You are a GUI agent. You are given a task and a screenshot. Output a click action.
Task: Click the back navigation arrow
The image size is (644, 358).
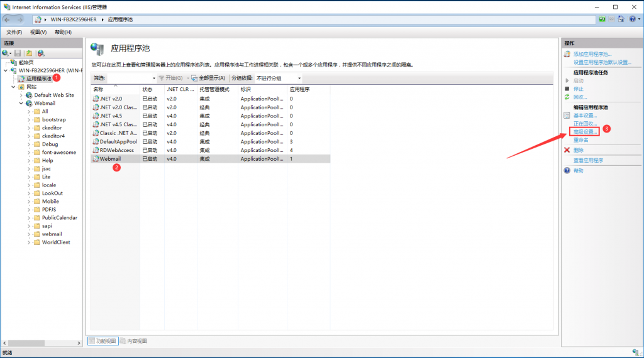pos(8,19)
